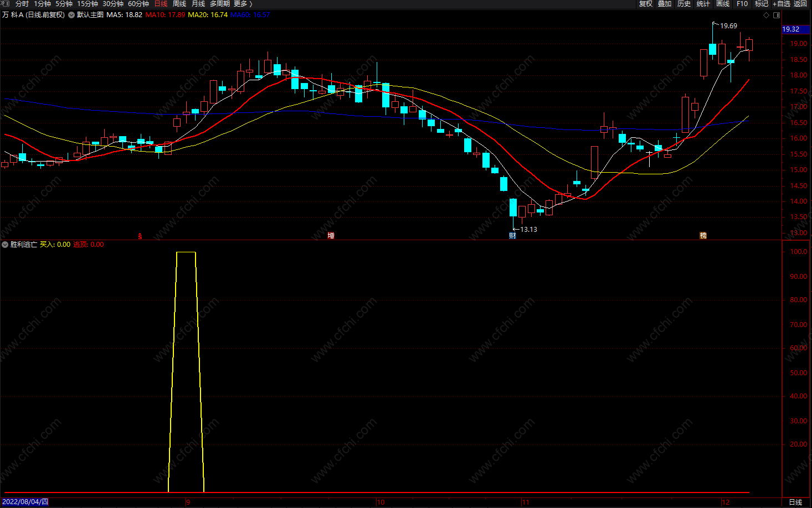This screenshot has height=508, width=812.
Task: Select the 30分钟 period
Action: [x=113, y=3]
